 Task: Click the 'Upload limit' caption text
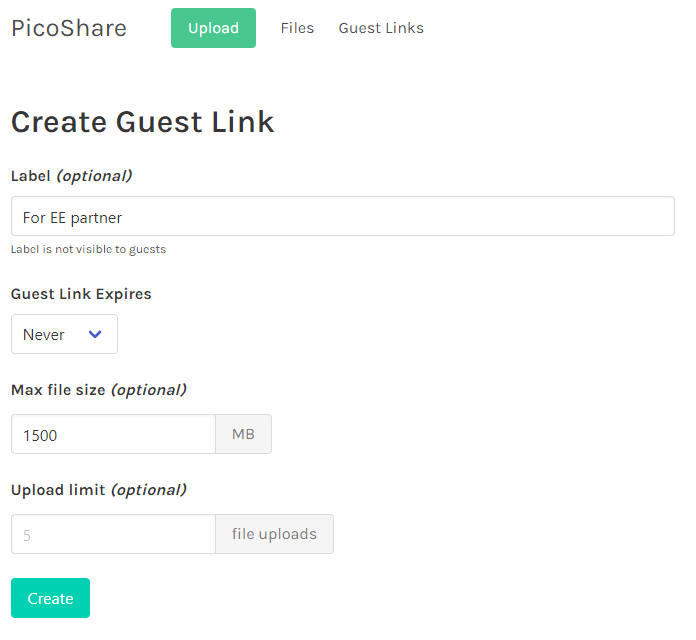click(x=58, y=490)
